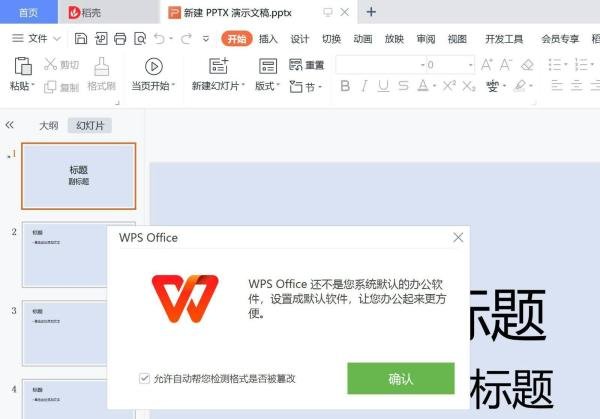The image size is (600, 419).
Task: Expand the Section (节) dropdown
Action: (x=320, y=87)
